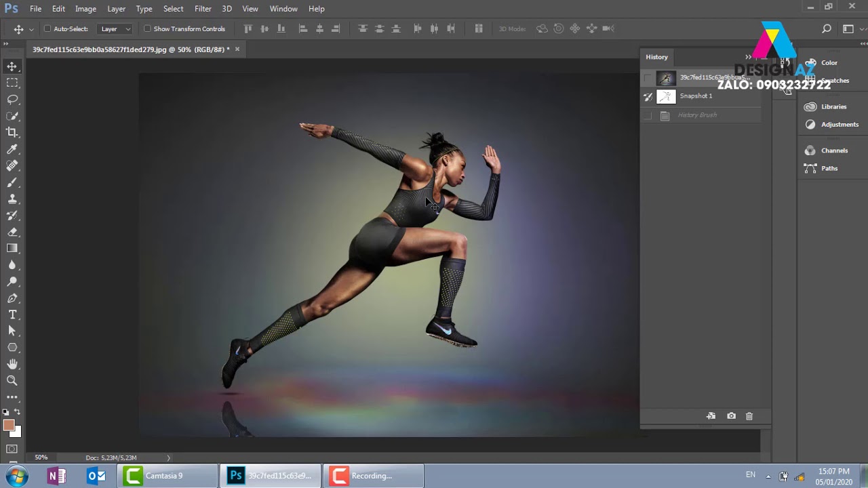Image resolution: width=868 pixels, height=488 pixels.
Task: Open the Filter menu
Action: (x=203, y=9)
